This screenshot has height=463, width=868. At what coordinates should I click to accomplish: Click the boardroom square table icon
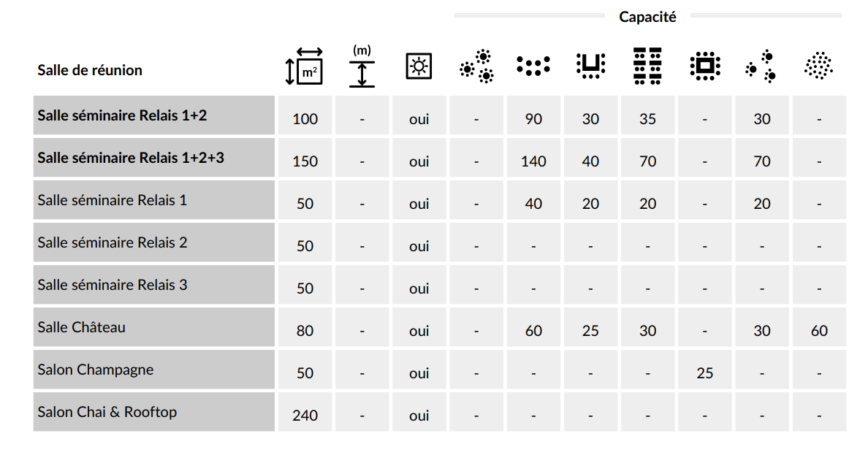click(705, 66)
